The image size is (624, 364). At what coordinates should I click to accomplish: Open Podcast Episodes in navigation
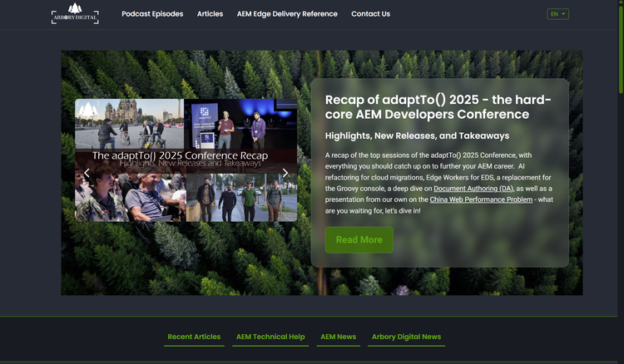click(152, 14)
